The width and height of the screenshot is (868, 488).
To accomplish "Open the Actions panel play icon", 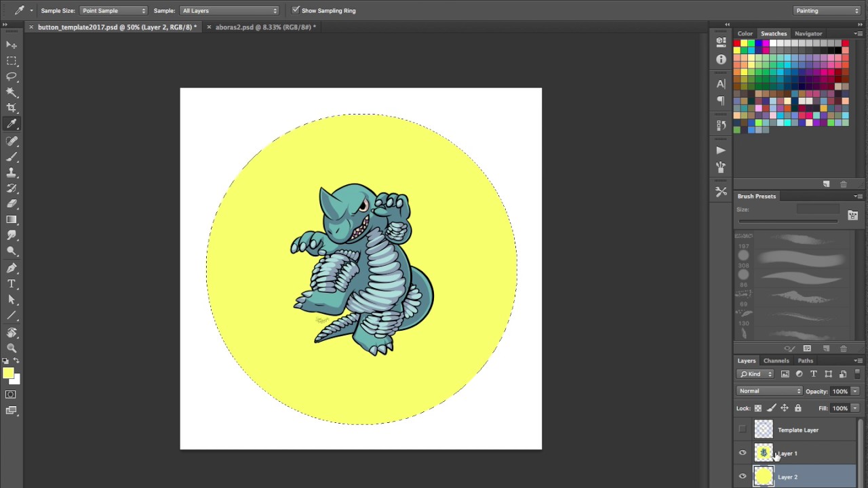I will 721,150.
